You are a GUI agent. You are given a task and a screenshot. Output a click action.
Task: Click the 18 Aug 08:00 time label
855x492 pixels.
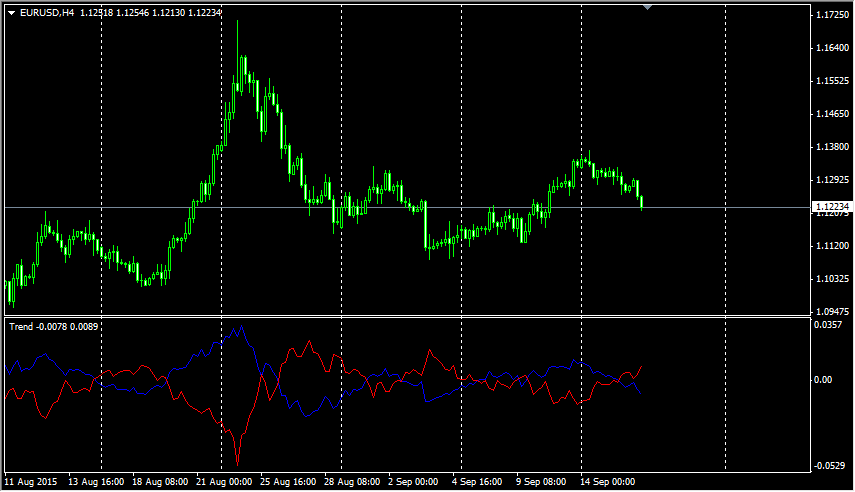[x=160, y=482]
